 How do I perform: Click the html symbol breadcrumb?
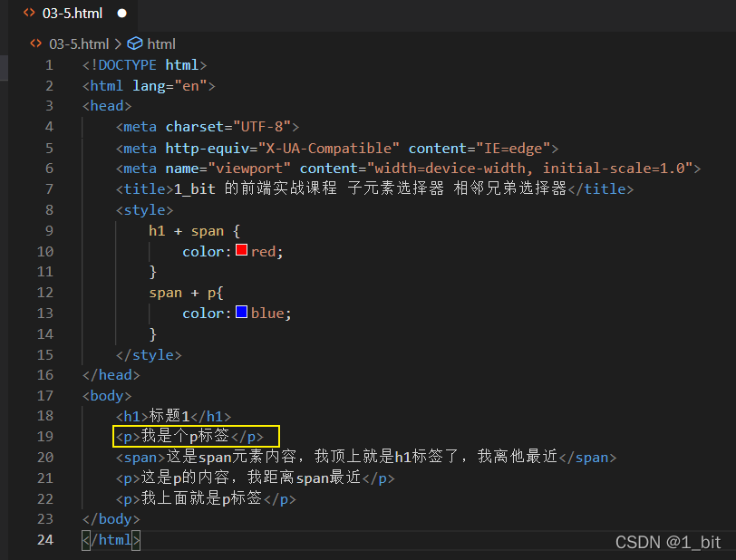tap(161, 44)
